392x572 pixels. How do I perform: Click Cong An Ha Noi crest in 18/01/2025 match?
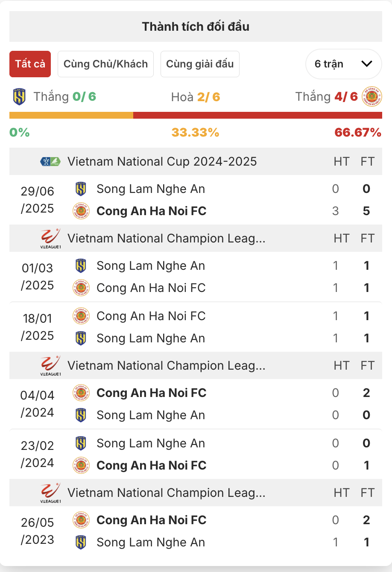[81, 316]
